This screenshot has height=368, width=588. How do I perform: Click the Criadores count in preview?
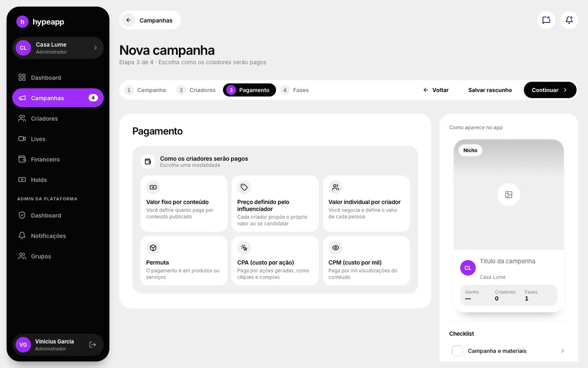tap(505, 295)
